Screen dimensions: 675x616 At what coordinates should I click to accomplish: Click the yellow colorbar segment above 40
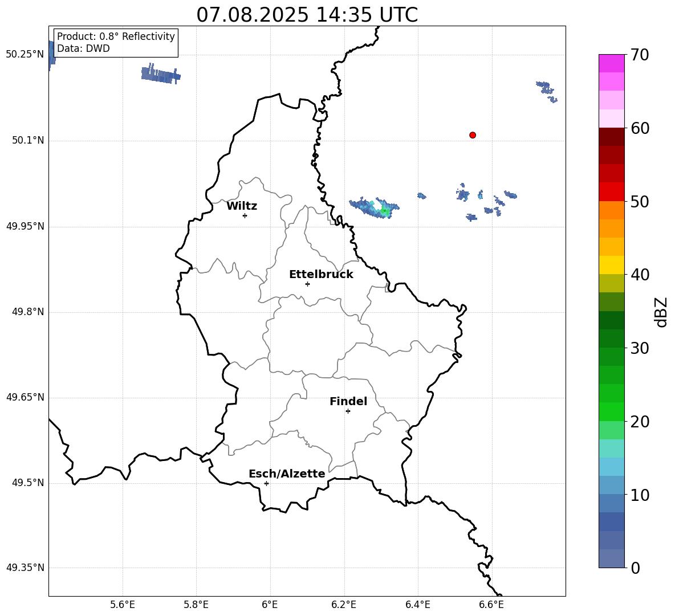[x=612, y=265]
